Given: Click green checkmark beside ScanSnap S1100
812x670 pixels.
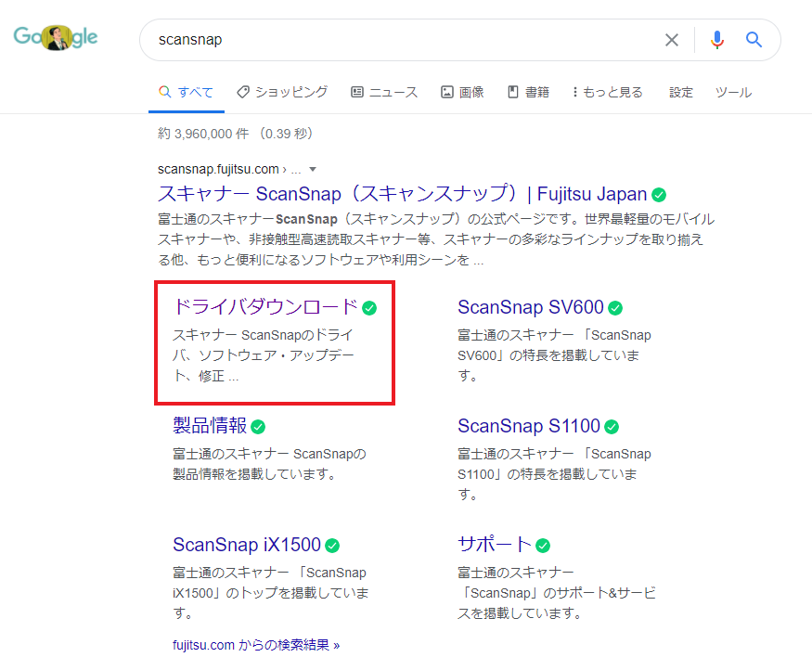Looking at the screenshot, I should coord(612,427).
